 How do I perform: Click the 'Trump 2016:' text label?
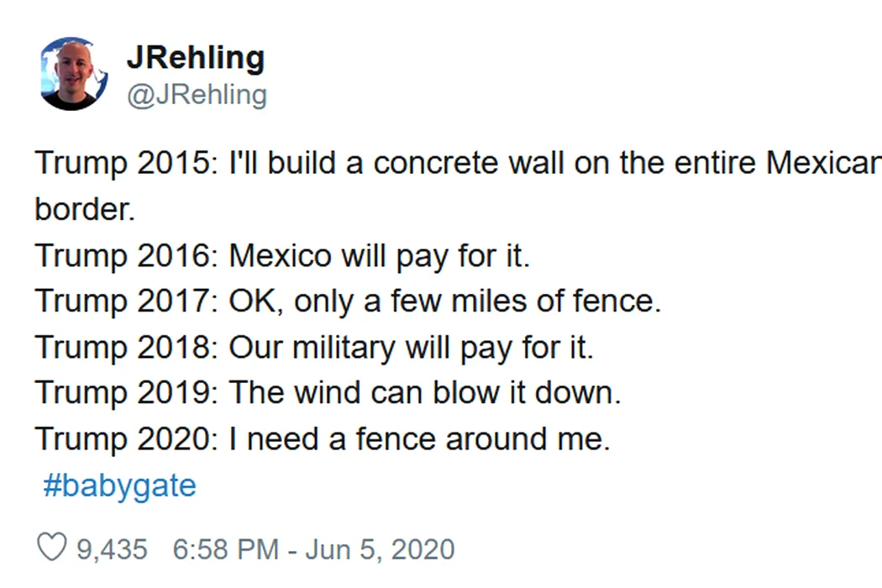[x=126, y=256]
